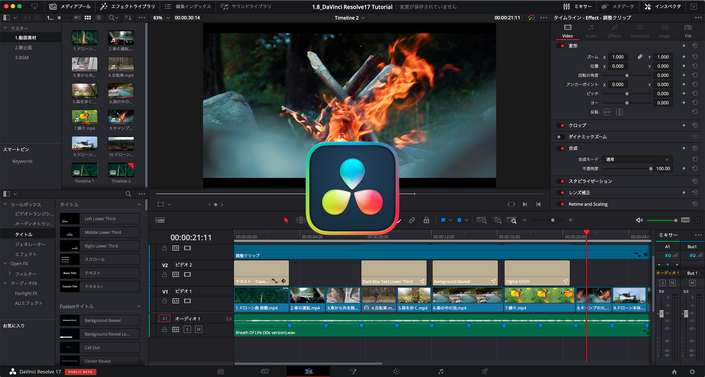This screenshot has width=705, height=377.
Task: Open project manager home icon
Action: [x=674, y=372]
